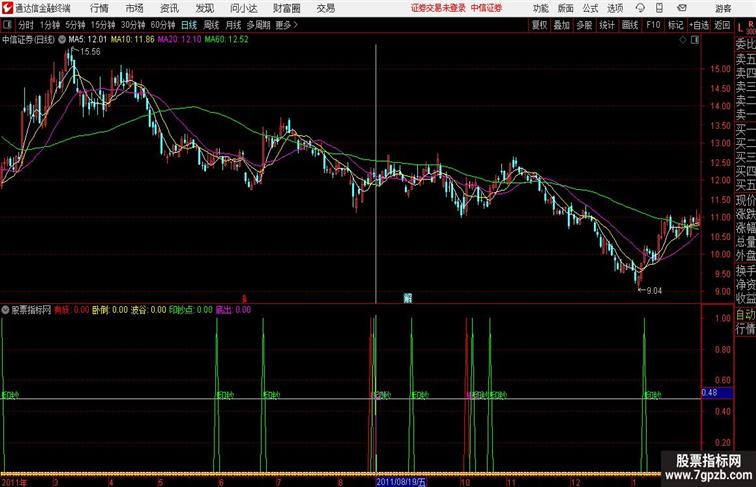The width and height of the screenshot is (756, 487).
Task: Click the 15.56 high price label
Action: [90, 52]
